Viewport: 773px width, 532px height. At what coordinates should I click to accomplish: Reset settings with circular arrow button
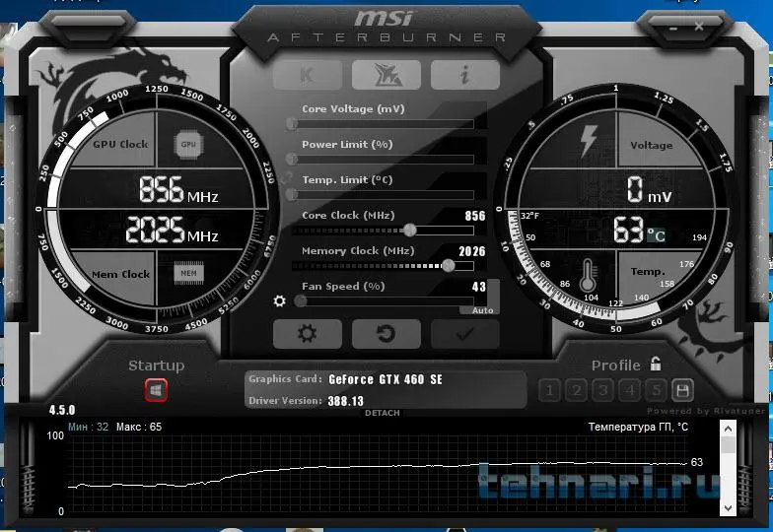tap(386, 334)
